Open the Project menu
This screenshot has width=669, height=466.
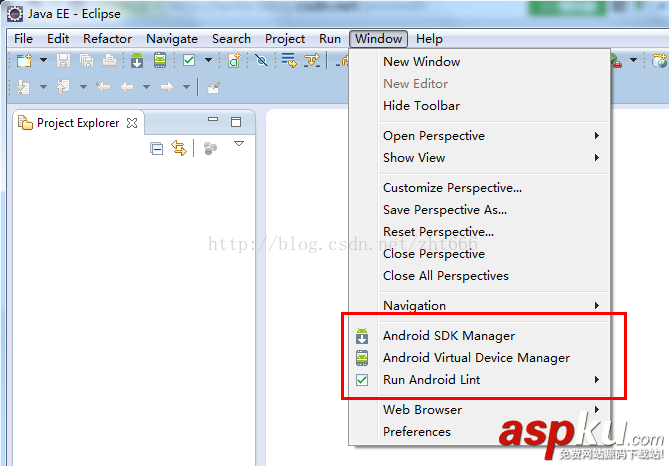pos(285,39)
